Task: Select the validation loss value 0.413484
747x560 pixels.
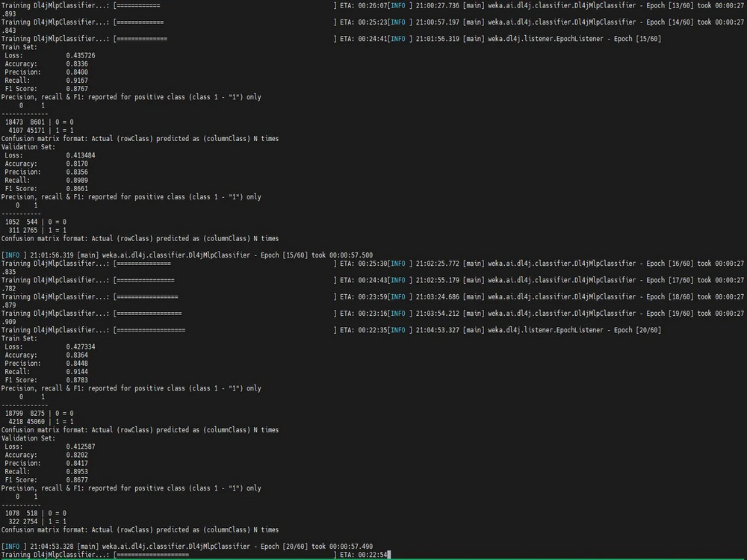Action: 81,155
